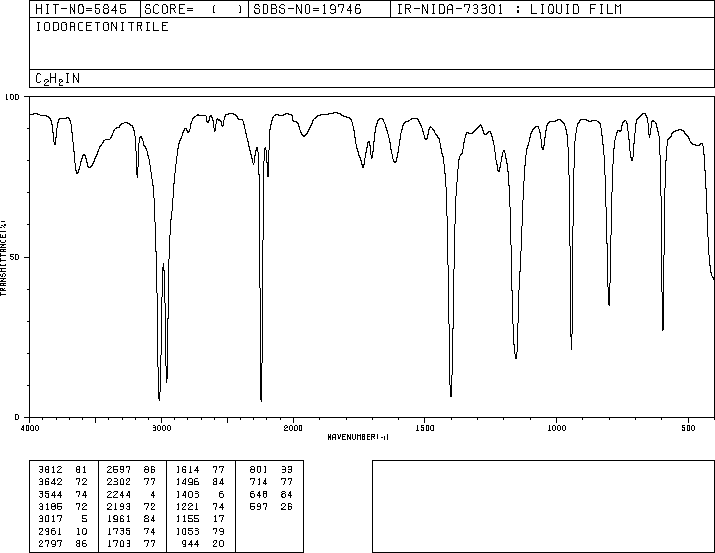Screen dimensions: 715x553
Task: Select peak table entry 648
Action: click(x=258, y=495)
